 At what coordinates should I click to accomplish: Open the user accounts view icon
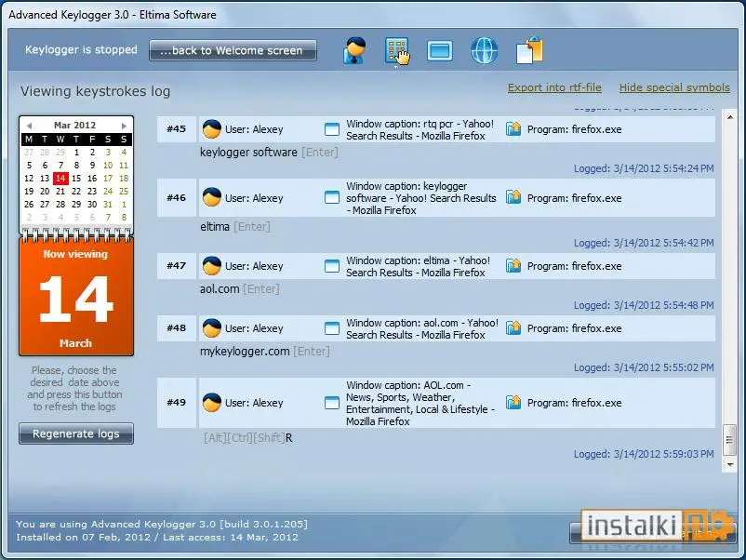tap(354, 50)
